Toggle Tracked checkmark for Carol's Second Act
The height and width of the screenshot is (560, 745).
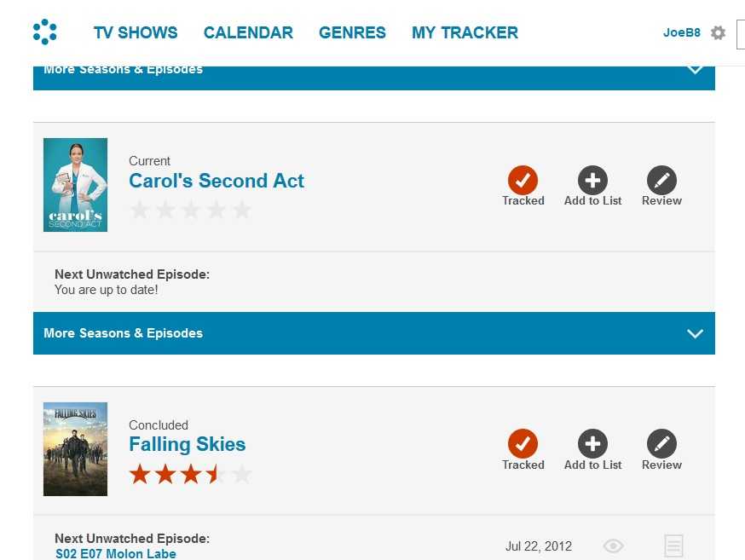523,181
